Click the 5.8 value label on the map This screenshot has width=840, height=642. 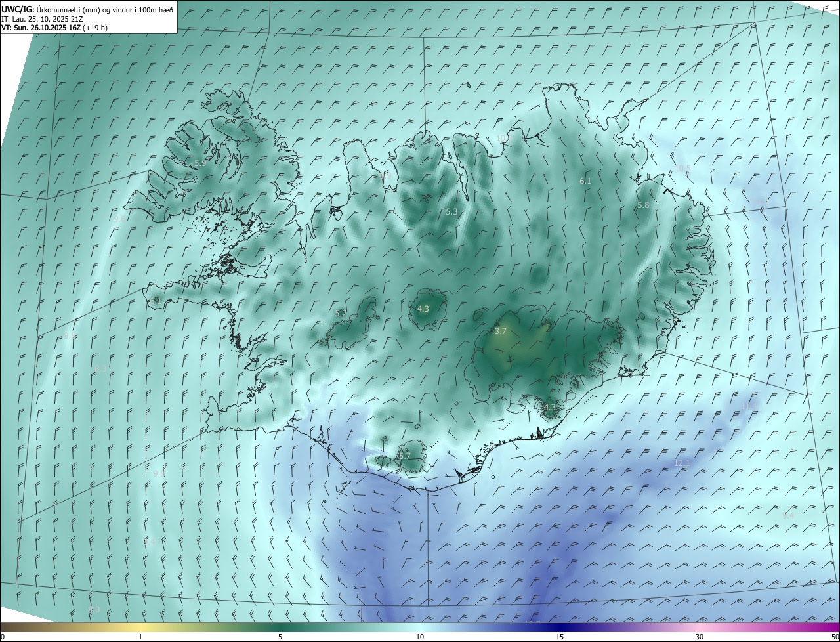pos(643,205)
